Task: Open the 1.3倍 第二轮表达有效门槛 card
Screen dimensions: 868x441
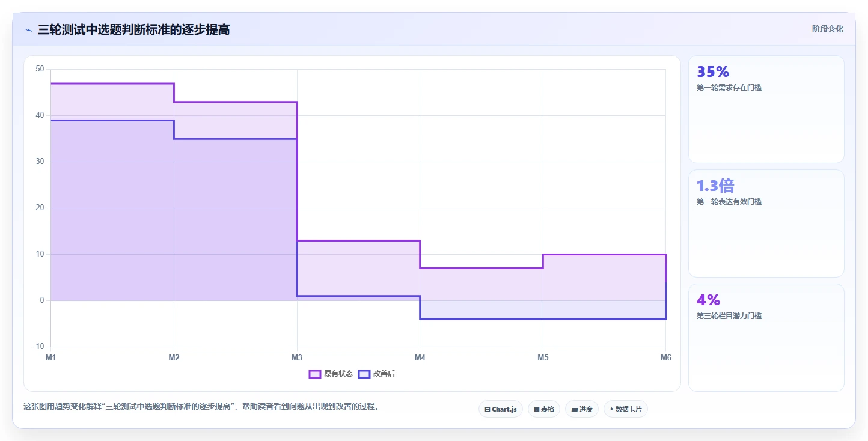Action: tap(766, 224)
